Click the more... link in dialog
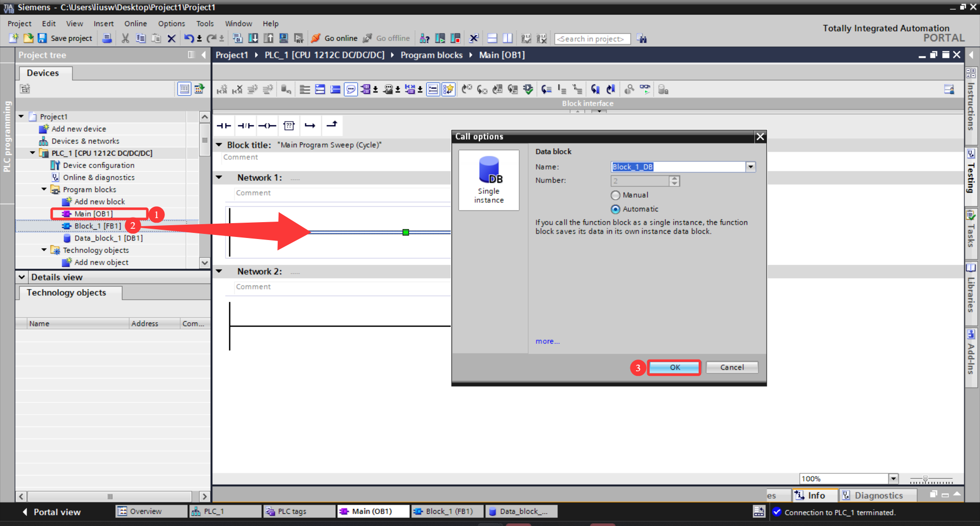The width and height of the screenshot is (980, 526). point(547,341)
